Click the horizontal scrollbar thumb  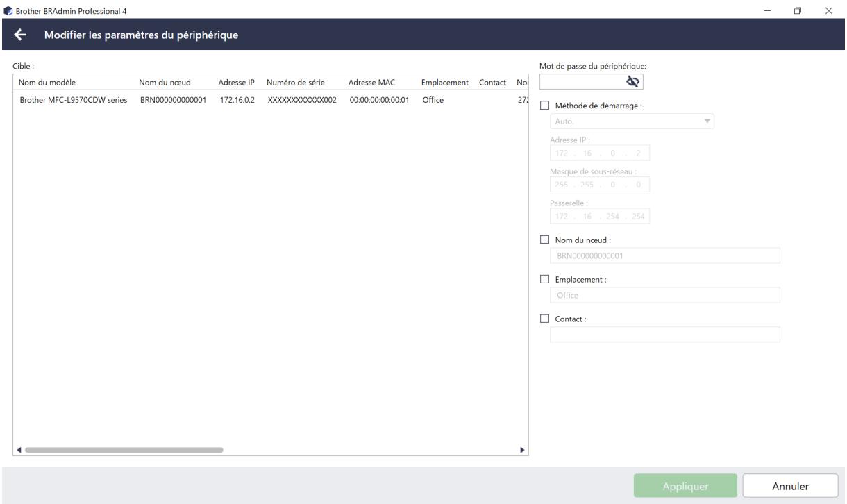124,450
